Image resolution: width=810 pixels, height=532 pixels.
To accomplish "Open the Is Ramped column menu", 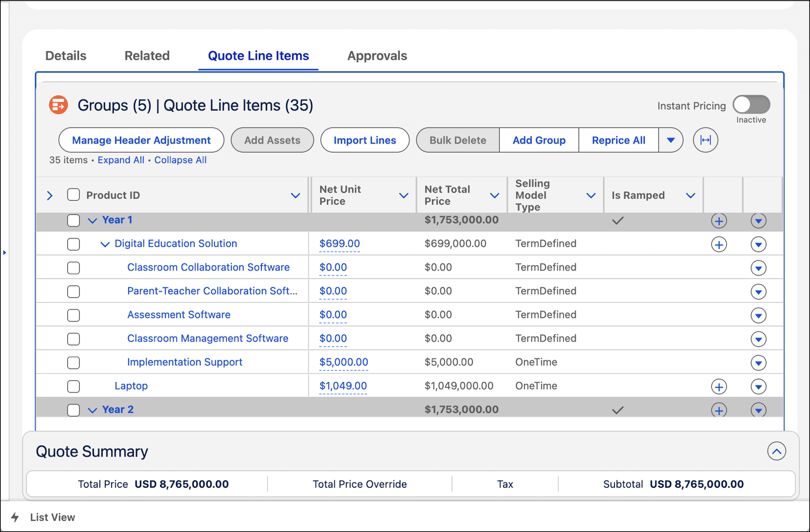I will pos(690,195).
